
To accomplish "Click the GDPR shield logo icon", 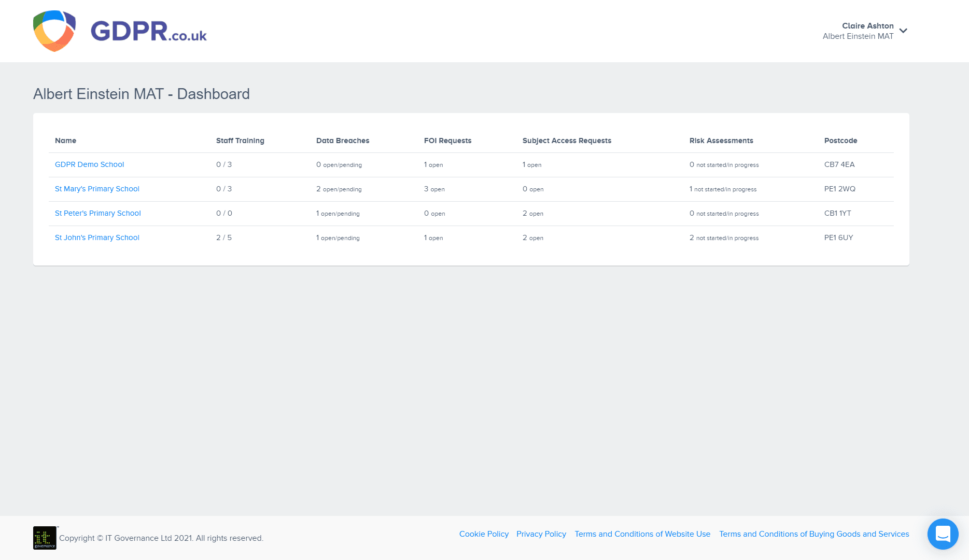I will [x=54, y=31].
